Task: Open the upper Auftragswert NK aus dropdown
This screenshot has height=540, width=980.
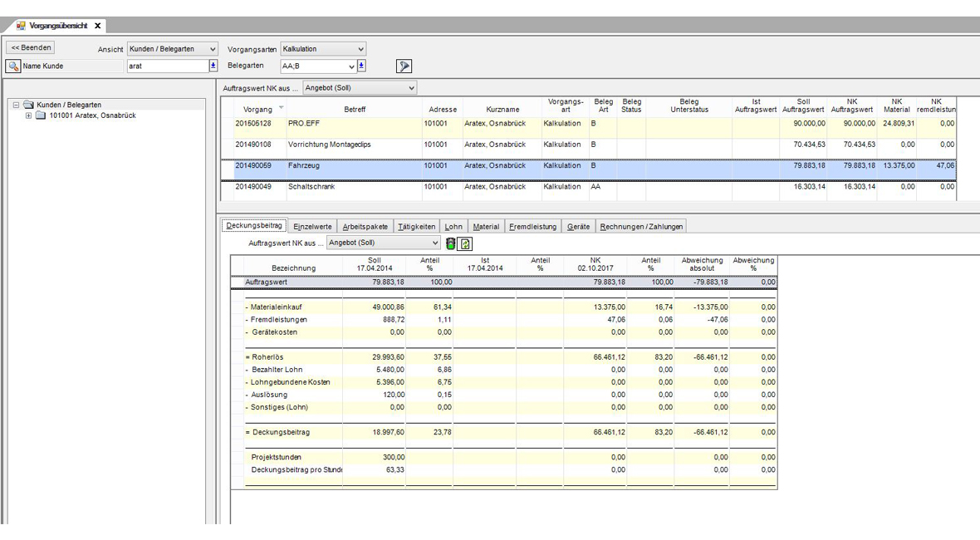Action: 360,88
